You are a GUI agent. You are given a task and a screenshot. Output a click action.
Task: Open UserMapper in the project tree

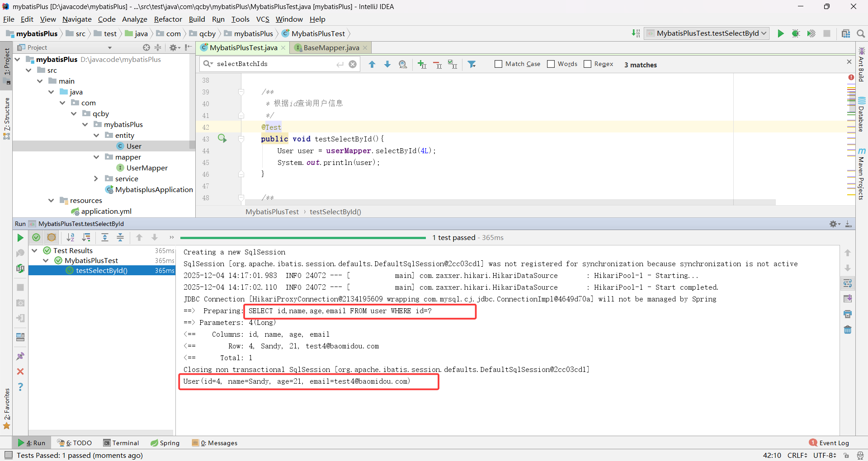coord(147,168)
